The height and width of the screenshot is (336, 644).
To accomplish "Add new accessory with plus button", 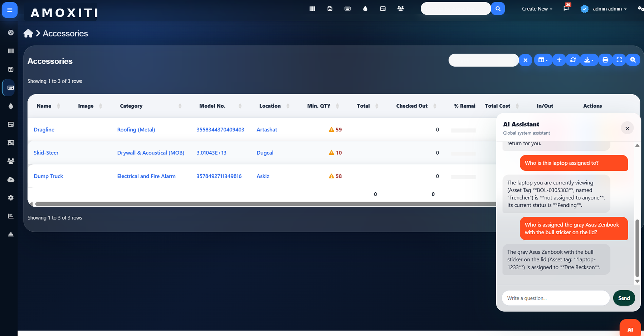I will click(x=559, y=60).
